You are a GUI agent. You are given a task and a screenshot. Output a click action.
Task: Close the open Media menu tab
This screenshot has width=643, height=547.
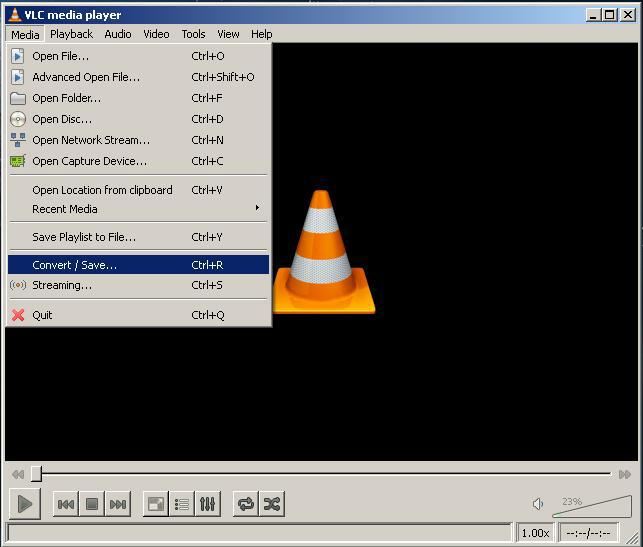[25, 34]
